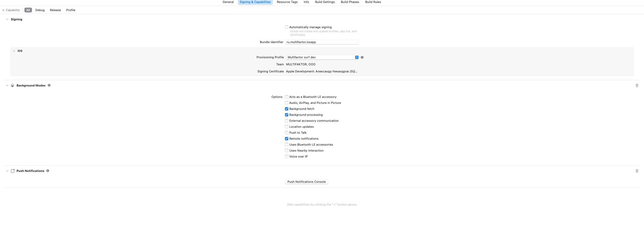Select the All configuration filter
The image size is (644, 240).
tap(28, 10)
